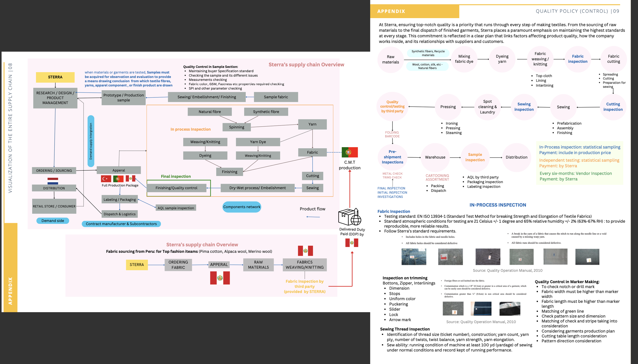This screenshot has height=364, width=638.
Task: Click the Fabric cutting circle
Action: (x=614, y=59)
